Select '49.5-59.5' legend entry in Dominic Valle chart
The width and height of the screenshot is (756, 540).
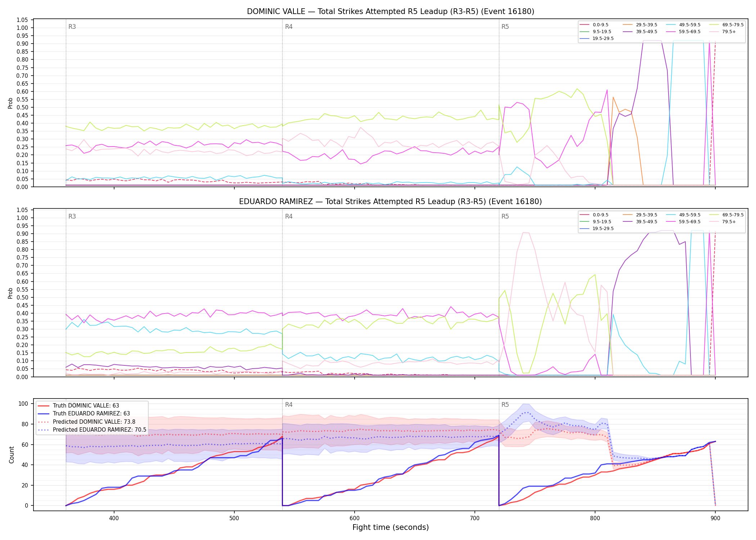point(683,25)
